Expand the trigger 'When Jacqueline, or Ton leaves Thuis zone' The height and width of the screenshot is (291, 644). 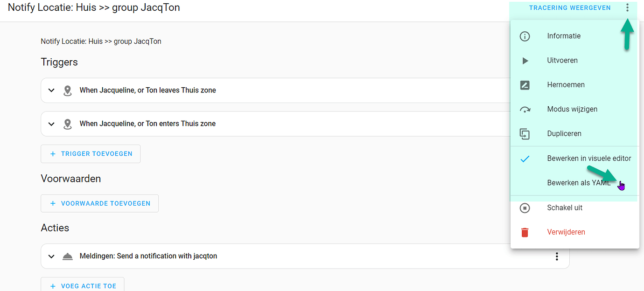(51, 90)
